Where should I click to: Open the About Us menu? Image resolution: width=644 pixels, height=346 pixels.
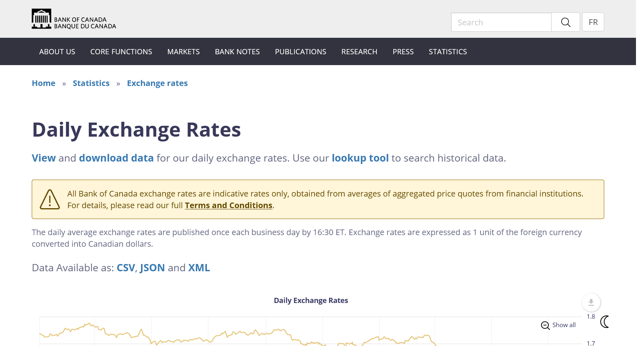tap(57, 52)
